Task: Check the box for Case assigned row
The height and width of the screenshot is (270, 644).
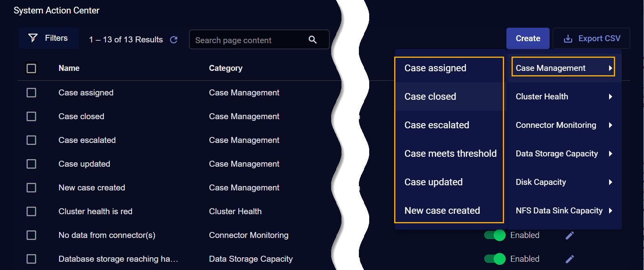Action: pyautogui.click(x=31, y=93)
